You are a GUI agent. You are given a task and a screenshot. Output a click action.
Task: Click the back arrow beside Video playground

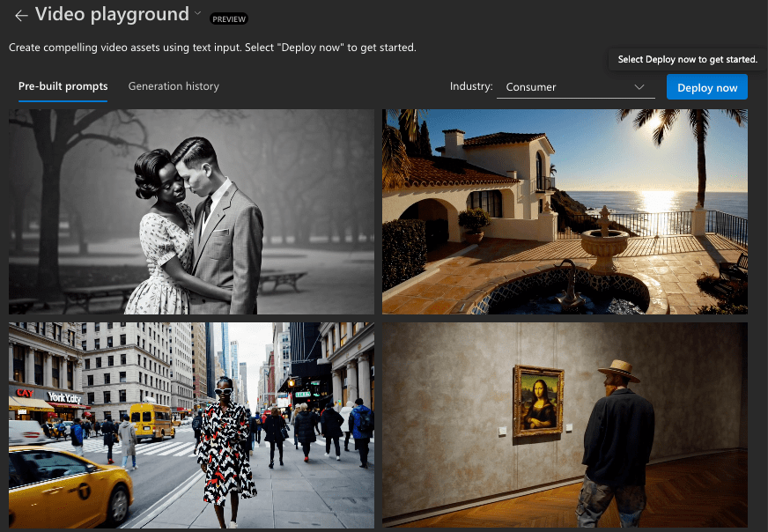pos(21,16)
